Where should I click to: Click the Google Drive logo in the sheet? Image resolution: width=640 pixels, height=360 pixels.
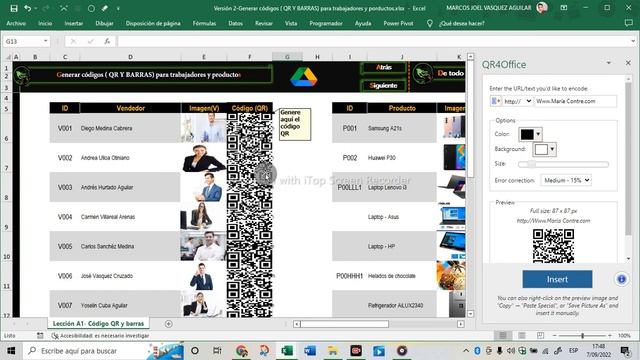click(x=304, y=77)
